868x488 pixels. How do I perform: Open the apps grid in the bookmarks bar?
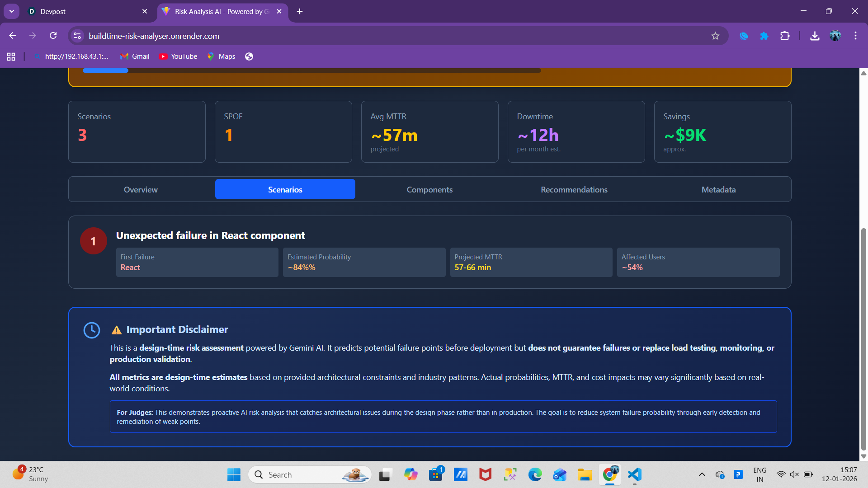[x=11, y=56]
